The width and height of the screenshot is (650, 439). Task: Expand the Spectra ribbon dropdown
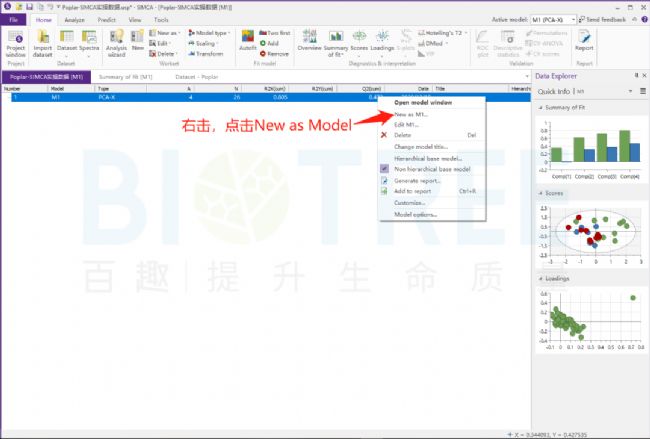[x=89, y=56]
